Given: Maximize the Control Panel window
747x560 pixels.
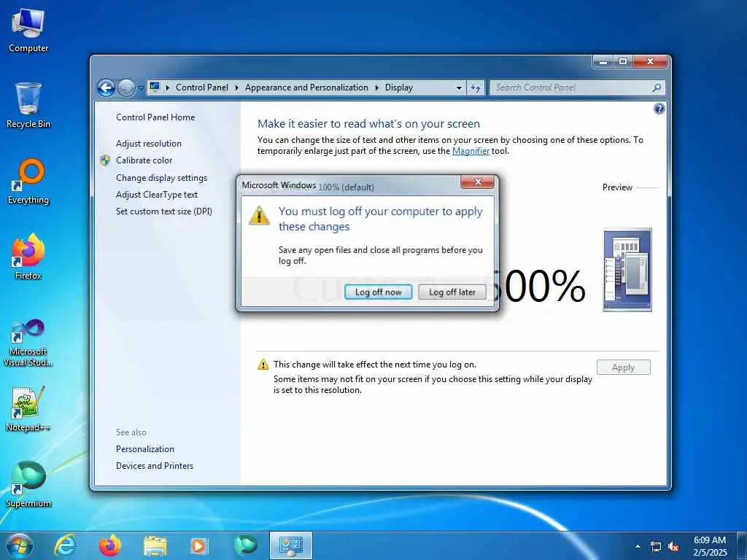Looking at the screenshot, I should tap(623, 61).
